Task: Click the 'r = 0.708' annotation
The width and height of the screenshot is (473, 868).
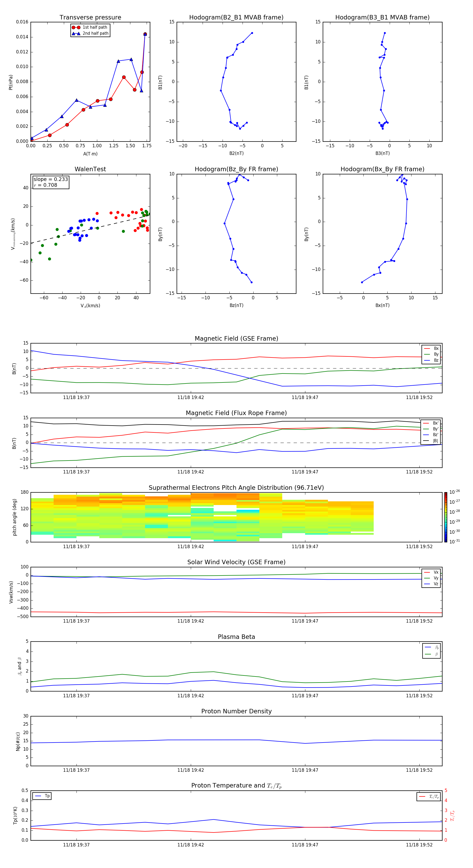Action: coord(45,185)
